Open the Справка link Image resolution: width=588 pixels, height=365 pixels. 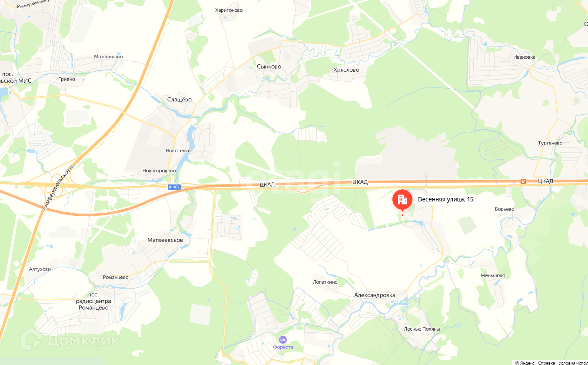(x=546, y=363)
